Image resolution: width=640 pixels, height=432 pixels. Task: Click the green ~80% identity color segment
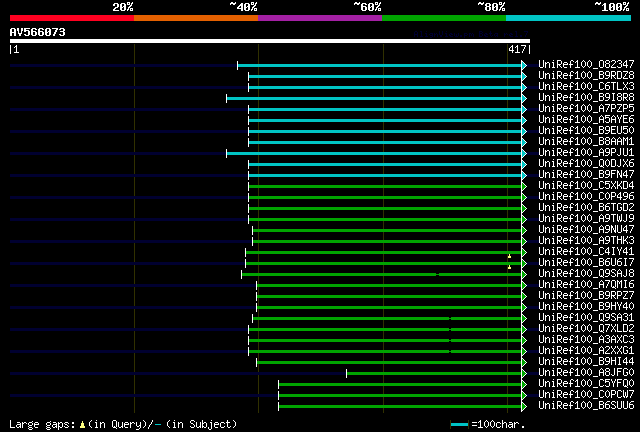coord(444,18)
